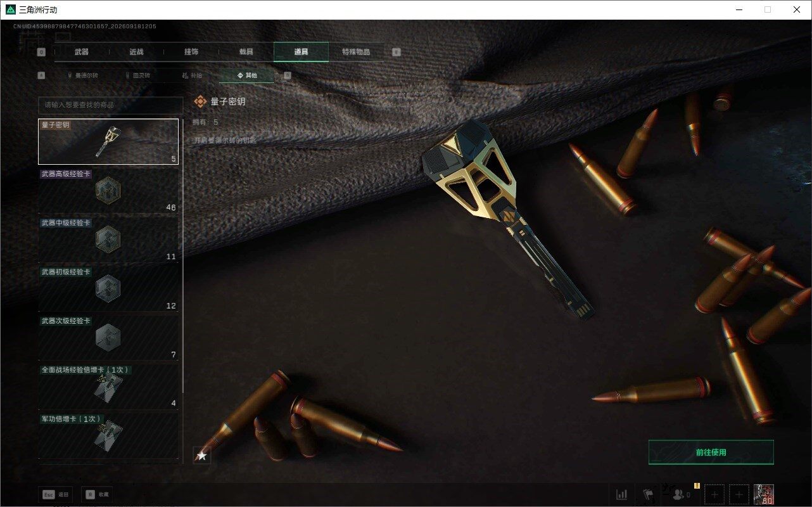The width and height of the screenshot is (812, 507).
Task: Switch to the 曼德尔砖 sub-tab
Action: click(x=82, y=75)
